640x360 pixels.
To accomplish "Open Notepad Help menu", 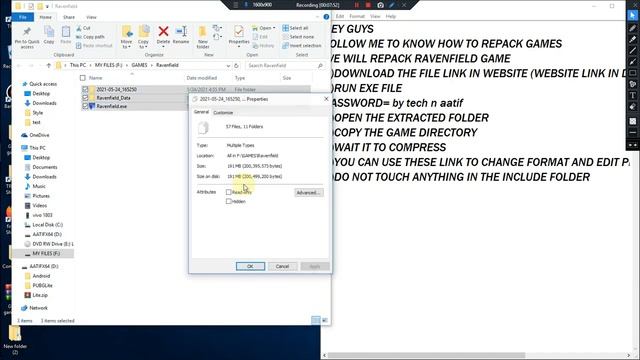I will [x=391, y=16].
